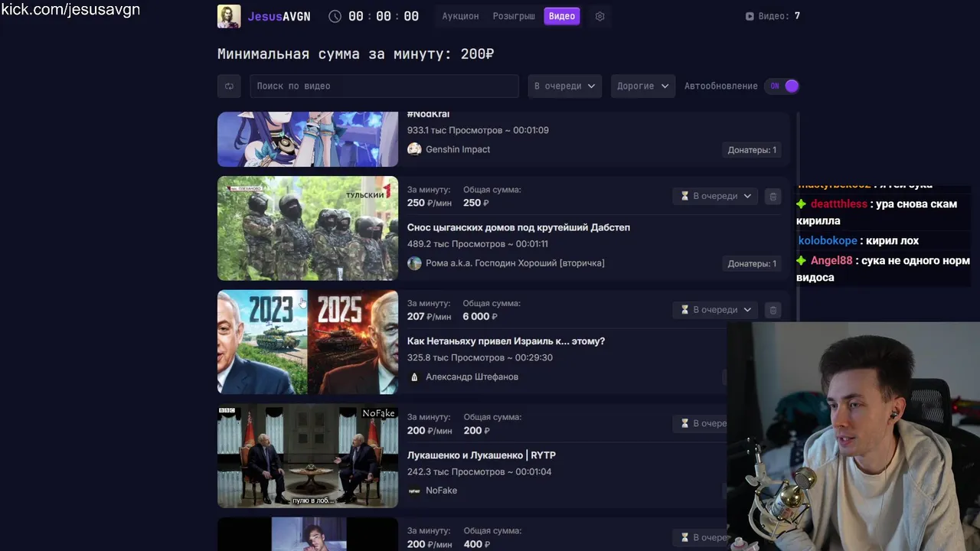Click the channel name NoFake
980x551 pixels.
(x=441, y=491)
